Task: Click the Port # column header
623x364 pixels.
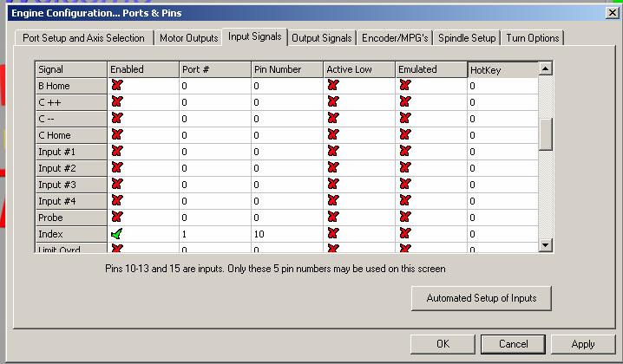Action: (x=215, y=69)
